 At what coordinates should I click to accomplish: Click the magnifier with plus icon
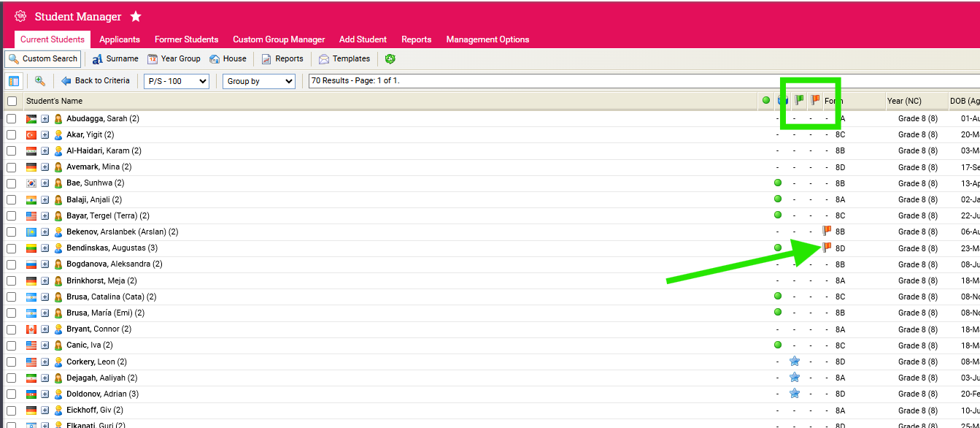point(40,81)
